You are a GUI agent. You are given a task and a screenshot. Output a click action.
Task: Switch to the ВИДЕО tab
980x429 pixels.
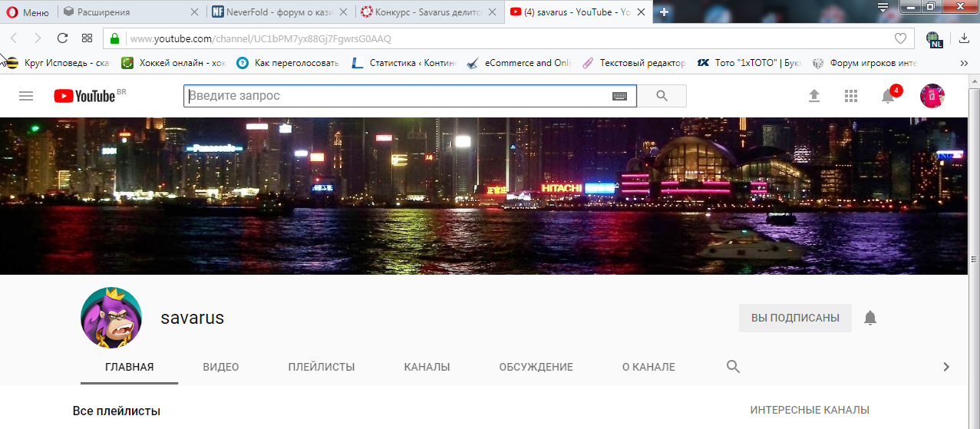tap(221, 367)
